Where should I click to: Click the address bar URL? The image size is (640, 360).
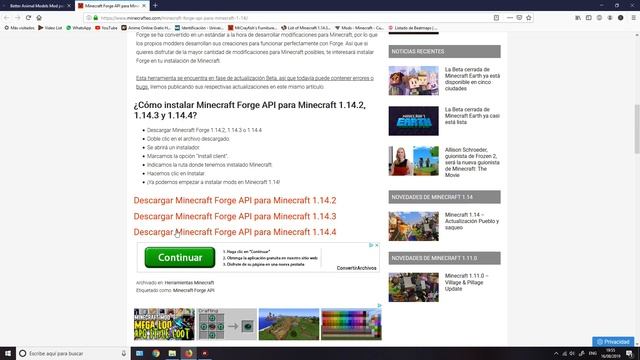coord(174,18)
